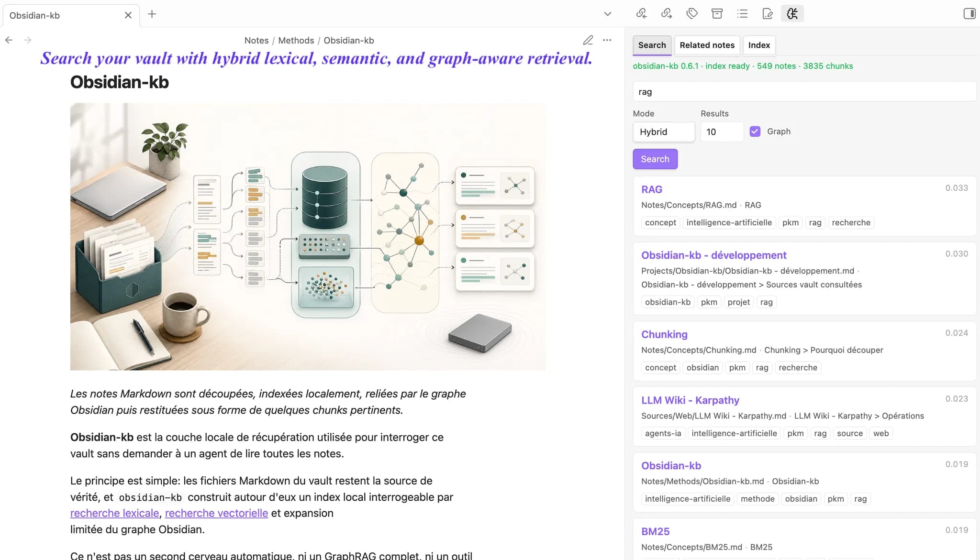Click 'obsidian' tag in Chunking result

[702, 368]
